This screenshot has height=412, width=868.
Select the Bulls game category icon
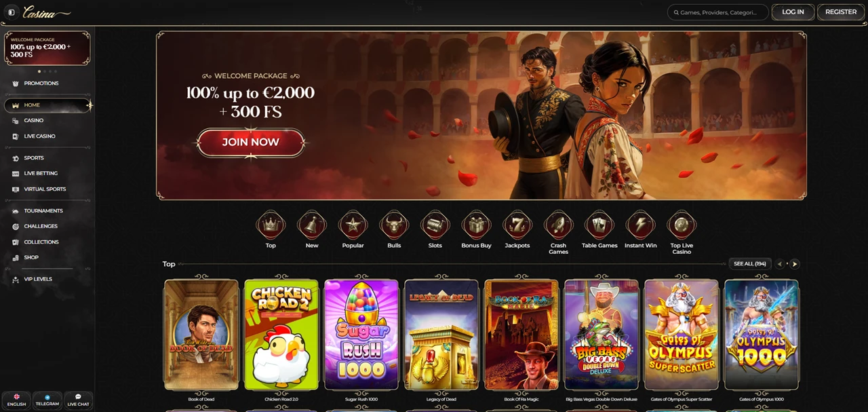[x=394, y=225]
